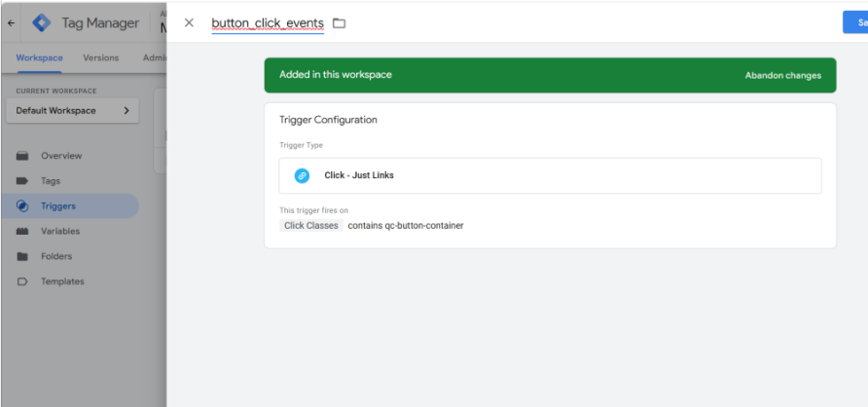This screenshot has height=407, width=868.
Task: Click the back arrow beside Tag Manager logo
Action: [x=11, y=22]
